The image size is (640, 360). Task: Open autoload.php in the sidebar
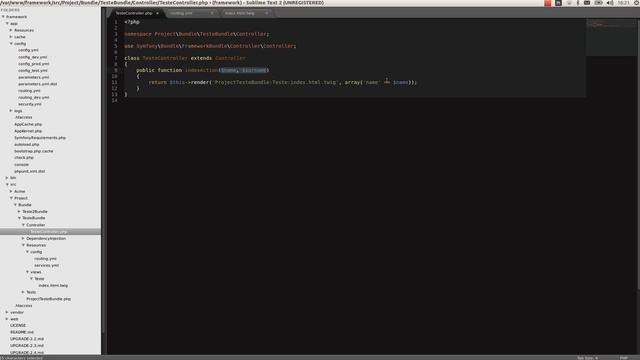pos(27,144)
